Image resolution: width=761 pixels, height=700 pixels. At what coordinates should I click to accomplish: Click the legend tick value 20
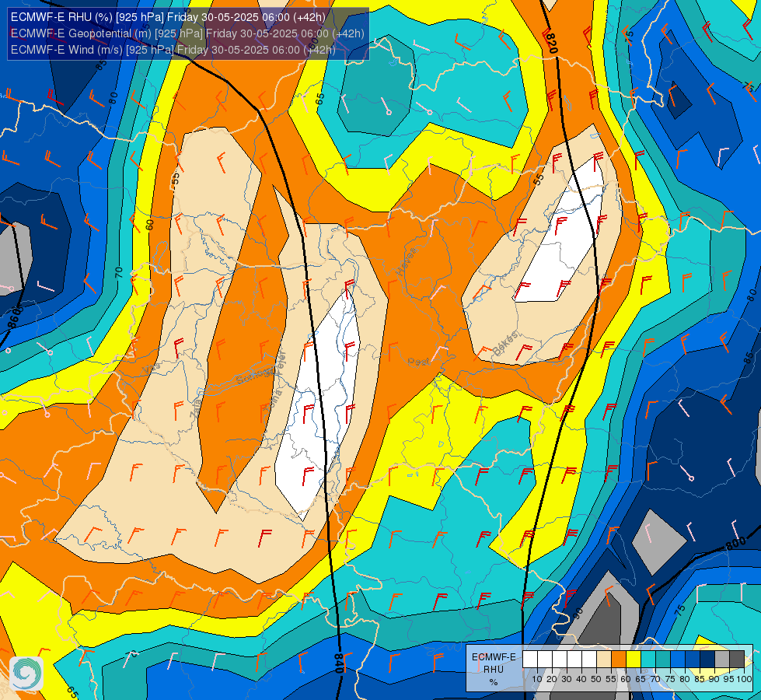552,679
